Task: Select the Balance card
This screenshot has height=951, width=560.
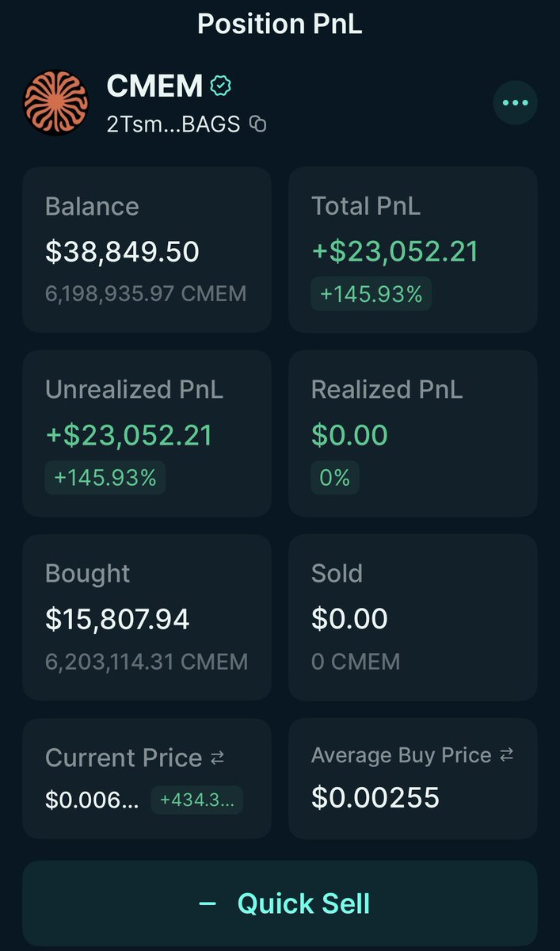Action: (147, 250)
